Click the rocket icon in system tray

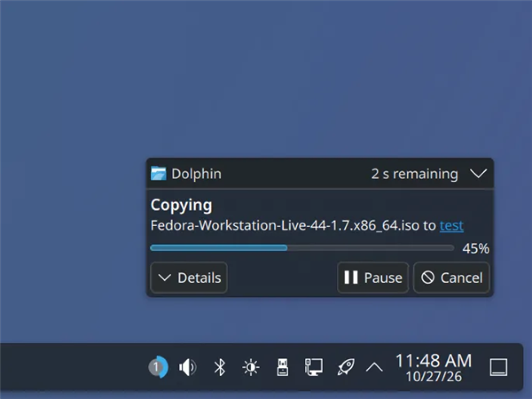(346, 367)
